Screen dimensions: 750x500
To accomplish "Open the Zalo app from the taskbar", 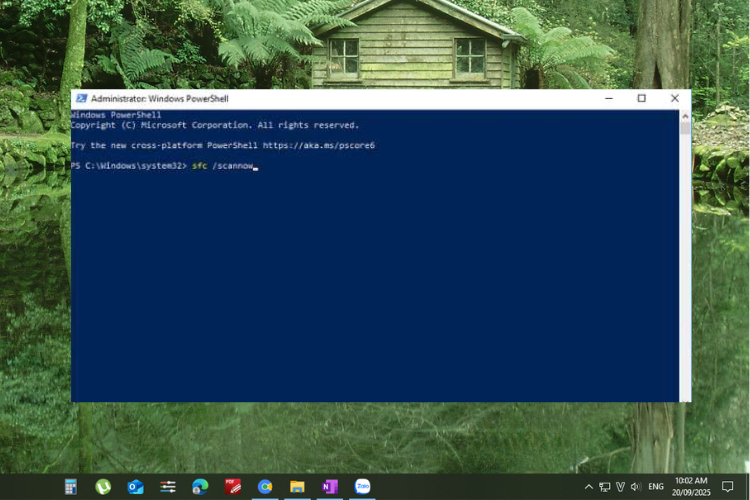I will click(x=362, y=487).
